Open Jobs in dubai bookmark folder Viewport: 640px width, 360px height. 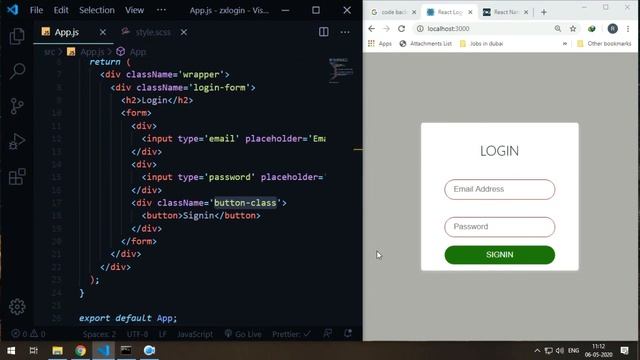(x=482, y=44)
